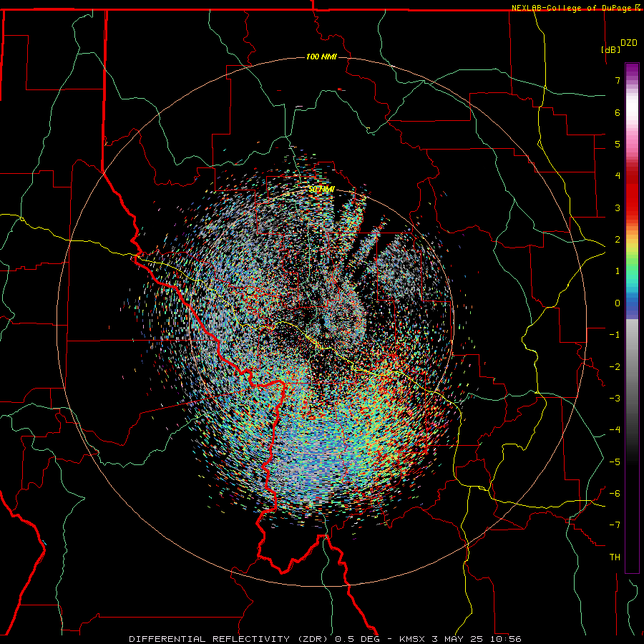The width and height of the screenshot is (644, 644).
Task: Click the -3 value on the scale
Action: coord(615,399)
